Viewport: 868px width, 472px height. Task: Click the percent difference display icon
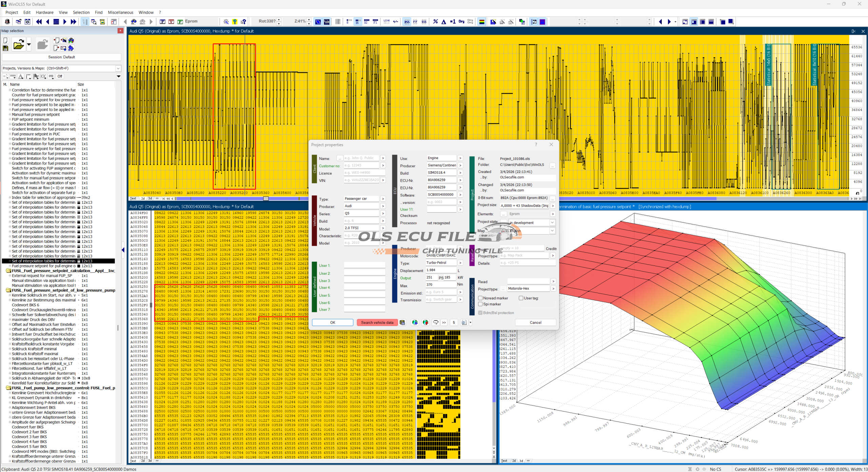pyautogui.click(x=435, y=22)
